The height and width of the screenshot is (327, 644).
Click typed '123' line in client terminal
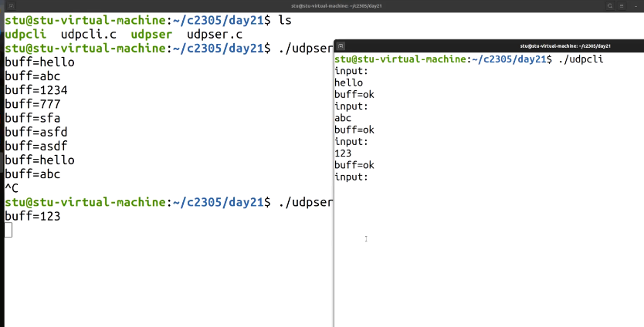343,153
